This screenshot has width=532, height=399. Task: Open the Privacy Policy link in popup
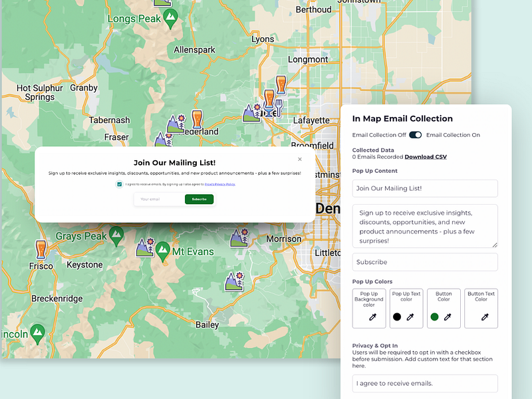(x=220, y=184)
